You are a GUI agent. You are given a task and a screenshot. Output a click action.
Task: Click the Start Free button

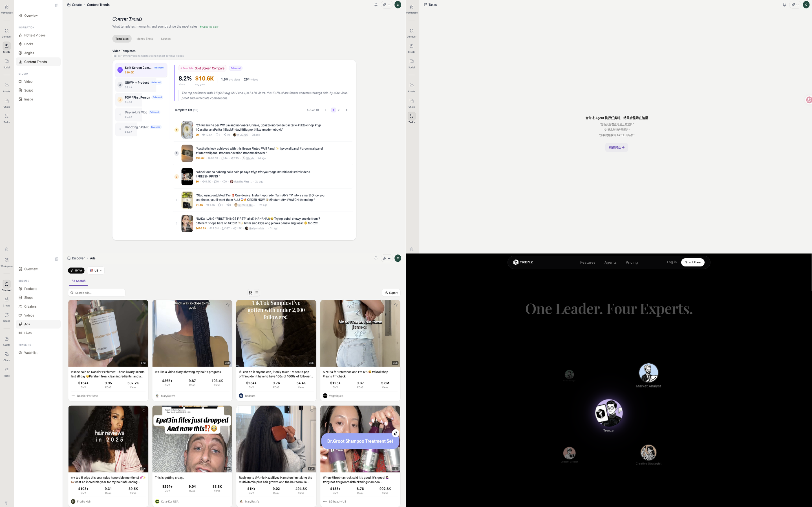tap(692, 262)
